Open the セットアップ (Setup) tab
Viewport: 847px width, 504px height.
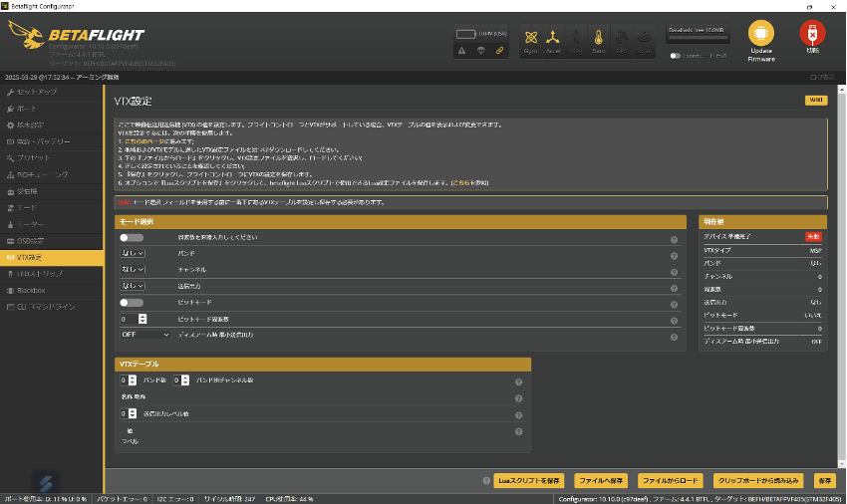[x=51, y=93]
